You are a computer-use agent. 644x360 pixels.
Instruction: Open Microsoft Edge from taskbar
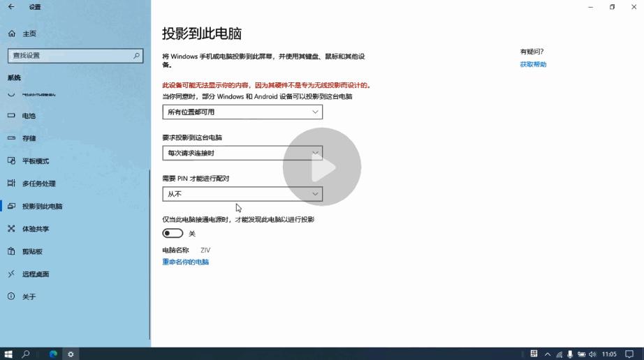pyautogui.click(x=53, y=354)
